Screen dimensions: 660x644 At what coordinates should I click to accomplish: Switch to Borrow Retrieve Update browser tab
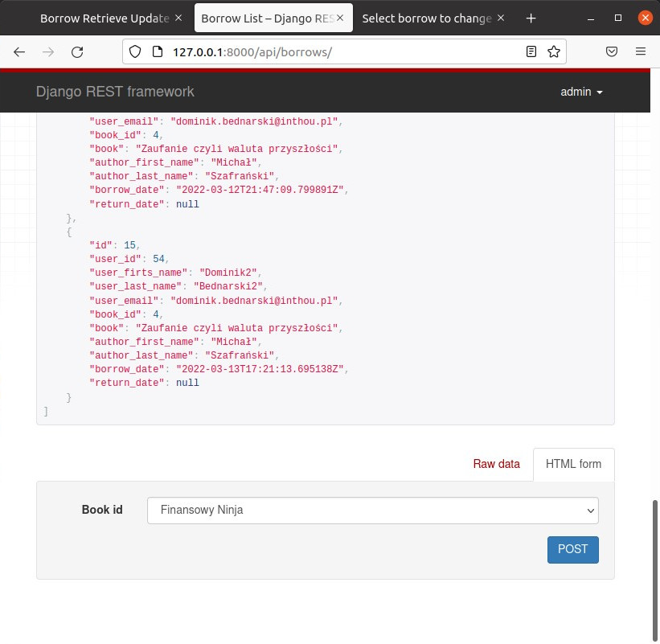tap(103, 18)
